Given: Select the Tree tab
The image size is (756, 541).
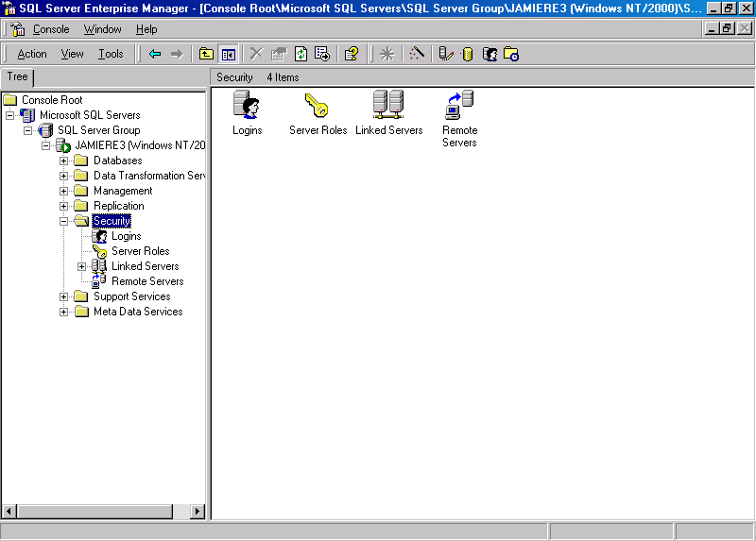Looking at the screenshot, I should coord(17,77).
